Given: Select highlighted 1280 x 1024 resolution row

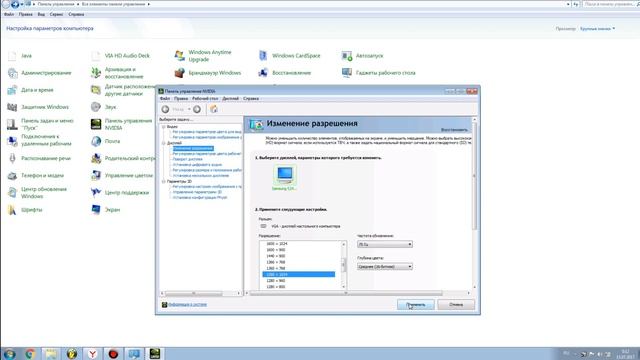Looking at the screenshot, I should pos(298,275).
